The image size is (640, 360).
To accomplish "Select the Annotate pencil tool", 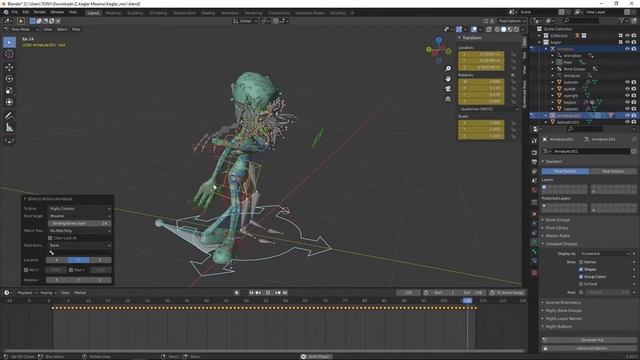I will (x=9, y=116).
